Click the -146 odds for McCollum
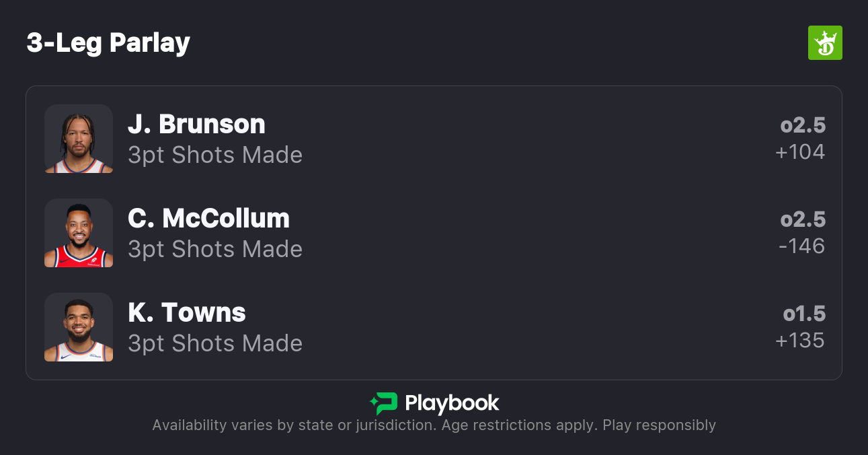Viewport: 868px width, 455px height. (x=801, y=246)
